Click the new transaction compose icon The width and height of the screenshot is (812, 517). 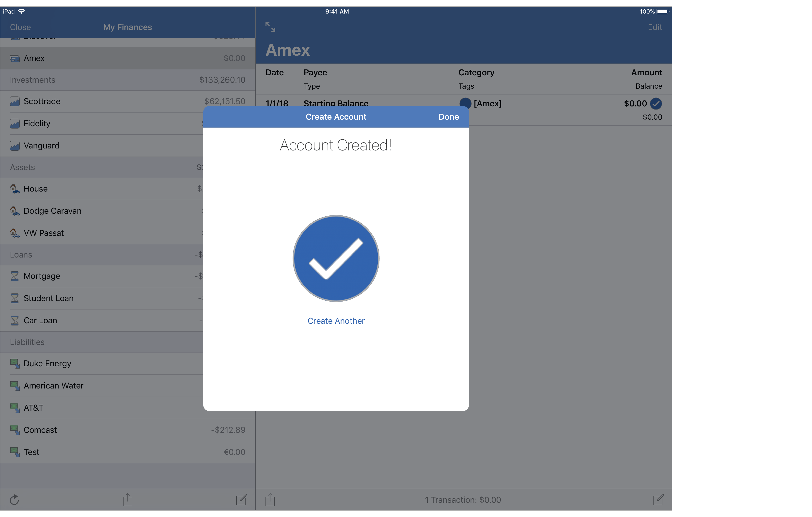(x=658, y=500)
